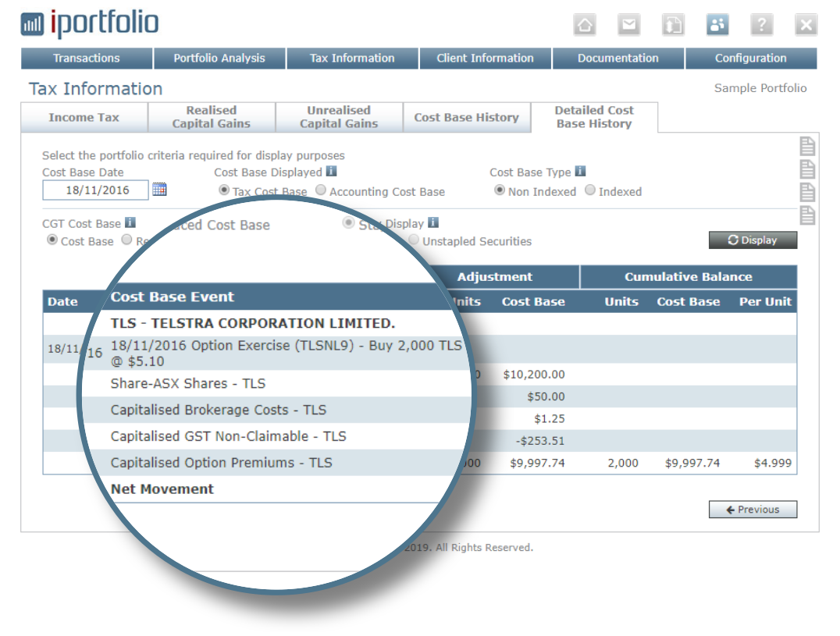This screenshot has width=840, height=636.
Task: Go to the home page icon
Action: coord(584,25)
